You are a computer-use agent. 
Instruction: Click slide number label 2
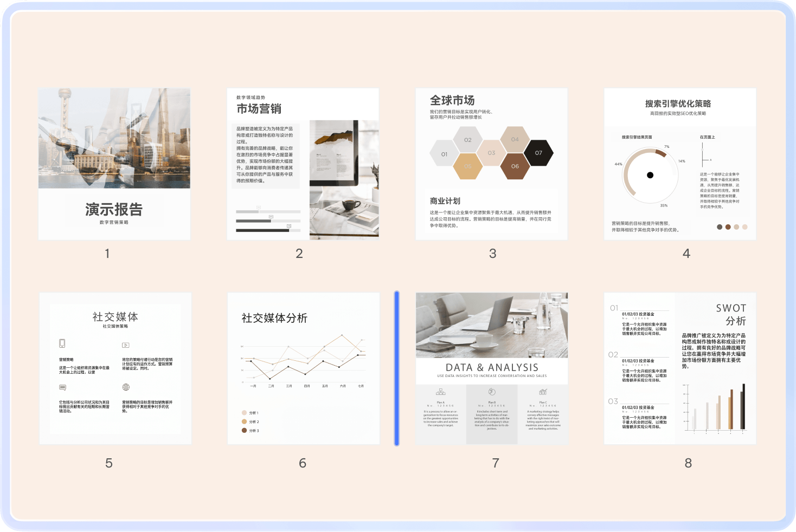[x=299, y=254]
